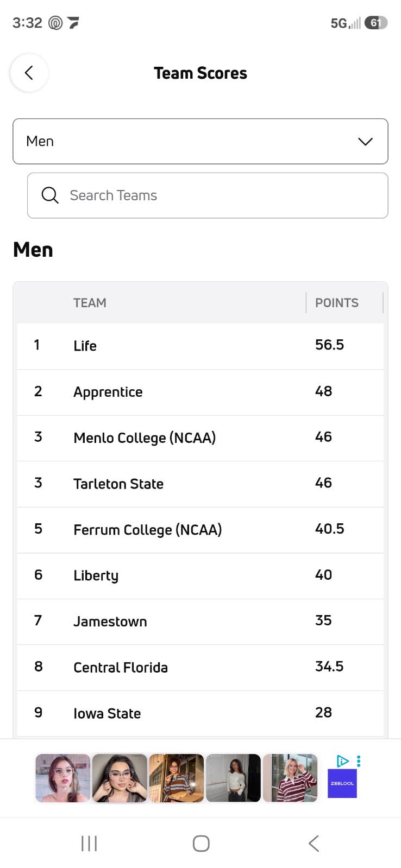Open the Apprentice team row

200,392
